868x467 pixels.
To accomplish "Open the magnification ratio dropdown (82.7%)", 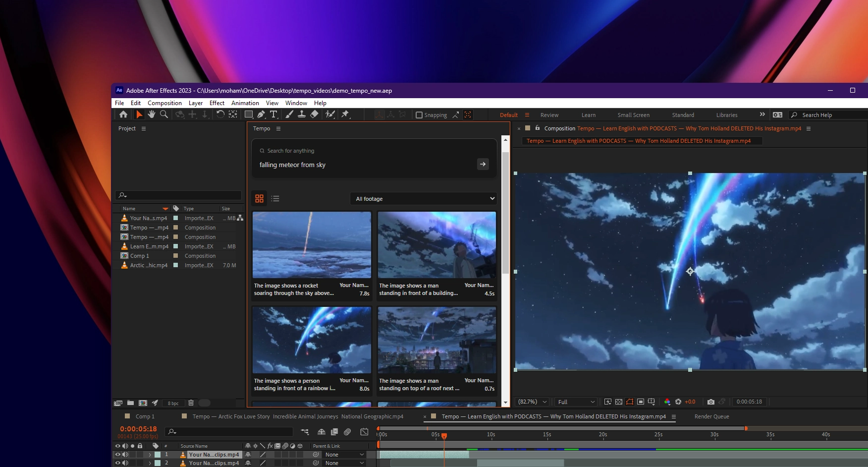I will [533, 402].
